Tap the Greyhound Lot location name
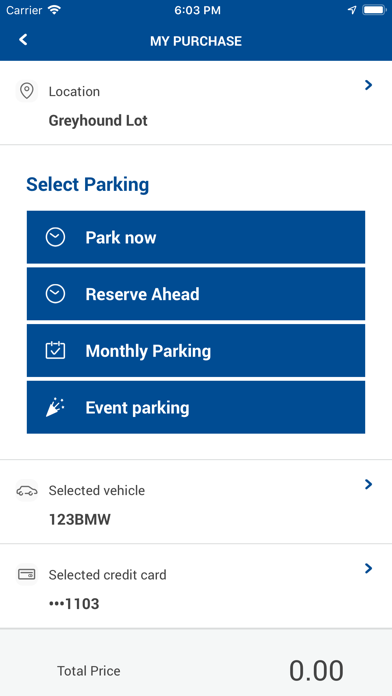 [x=98, y=121]
